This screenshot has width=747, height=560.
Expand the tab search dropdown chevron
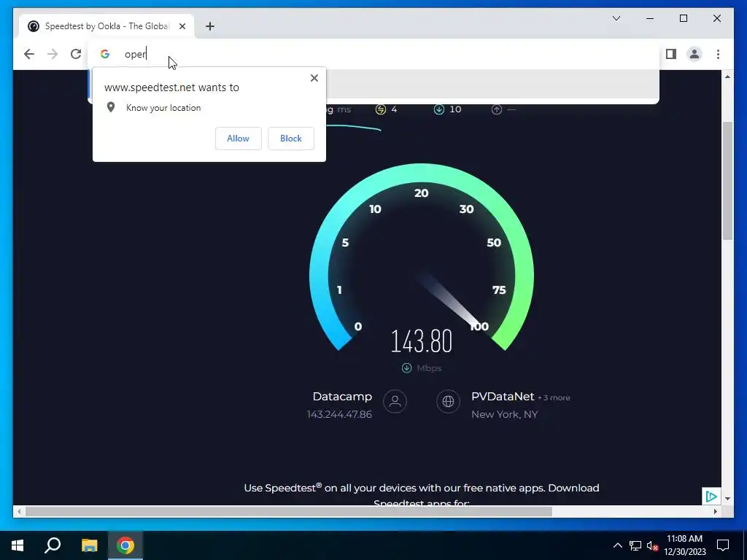[616, 18]
